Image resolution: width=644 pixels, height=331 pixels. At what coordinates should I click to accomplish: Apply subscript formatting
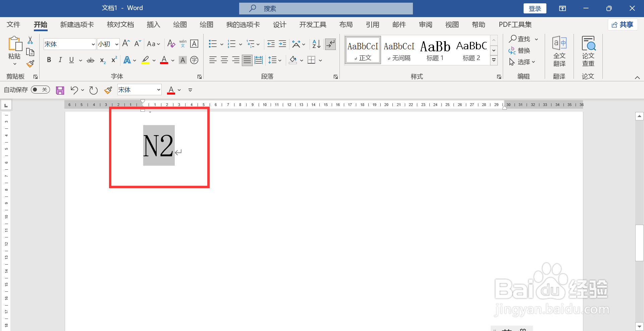103,60
